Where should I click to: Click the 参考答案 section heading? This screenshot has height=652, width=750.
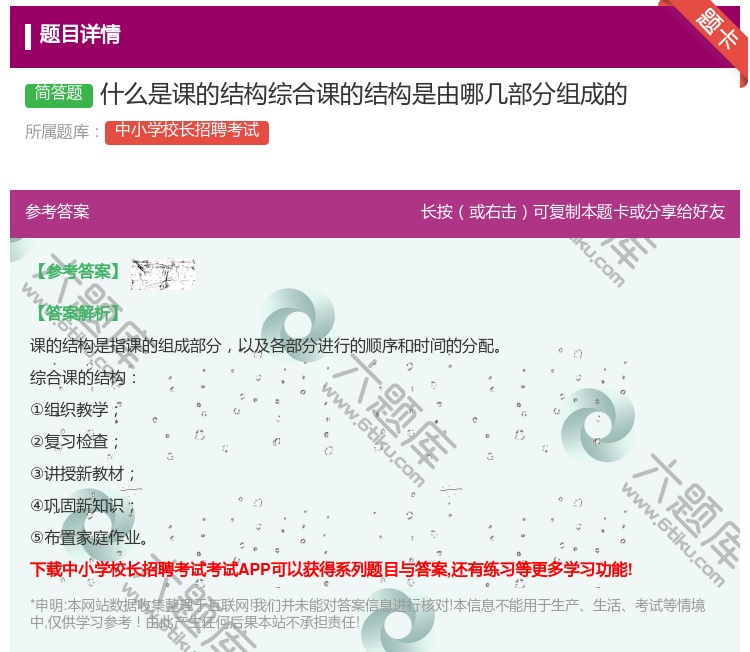pyautogui.click(x=57, y=211)
